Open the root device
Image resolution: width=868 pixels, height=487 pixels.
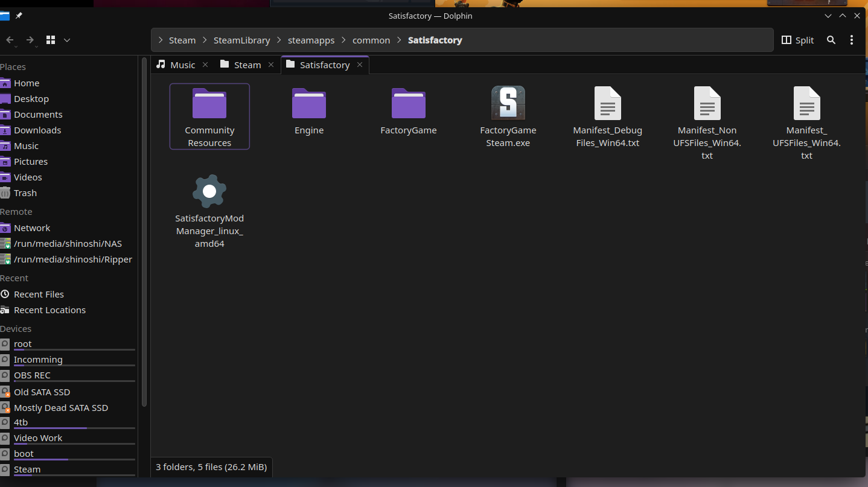coord(68,344)
